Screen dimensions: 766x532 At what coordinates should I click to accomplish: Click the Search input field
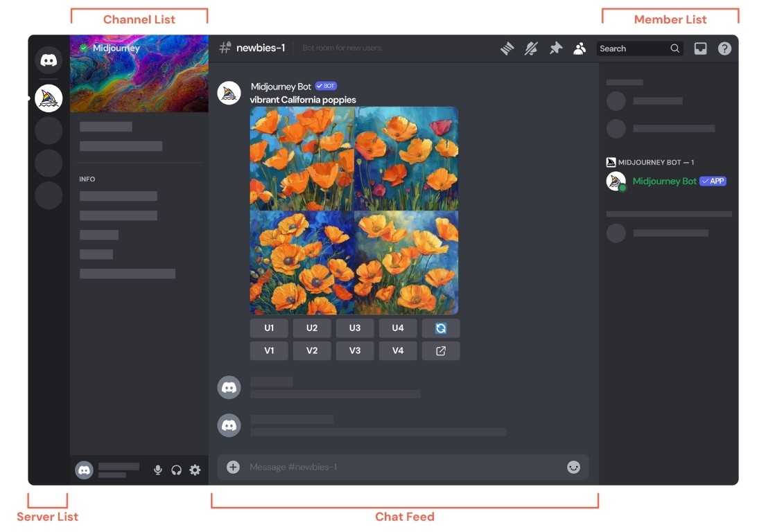639,48
